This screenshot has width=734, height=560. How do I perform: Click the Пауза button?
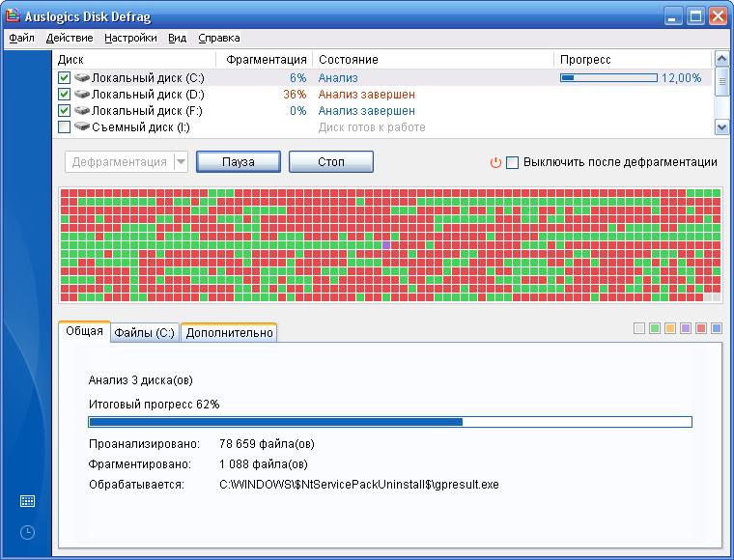(239, 162)
